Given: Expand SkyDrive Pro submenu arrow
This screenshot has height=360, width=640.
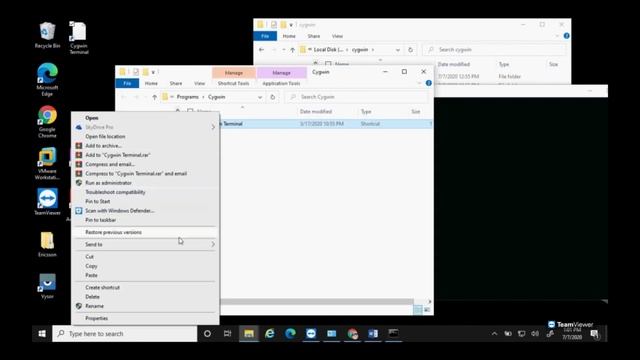Looking at the screenshot, I should (213, 127).
